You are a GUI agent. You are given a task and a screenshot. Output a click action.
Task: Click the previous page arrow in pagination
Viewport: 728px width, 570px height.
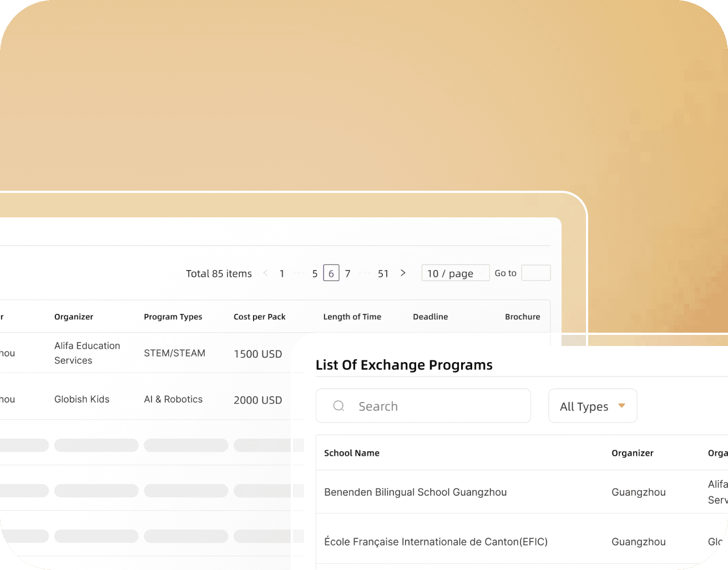click(x=266, y=273)
